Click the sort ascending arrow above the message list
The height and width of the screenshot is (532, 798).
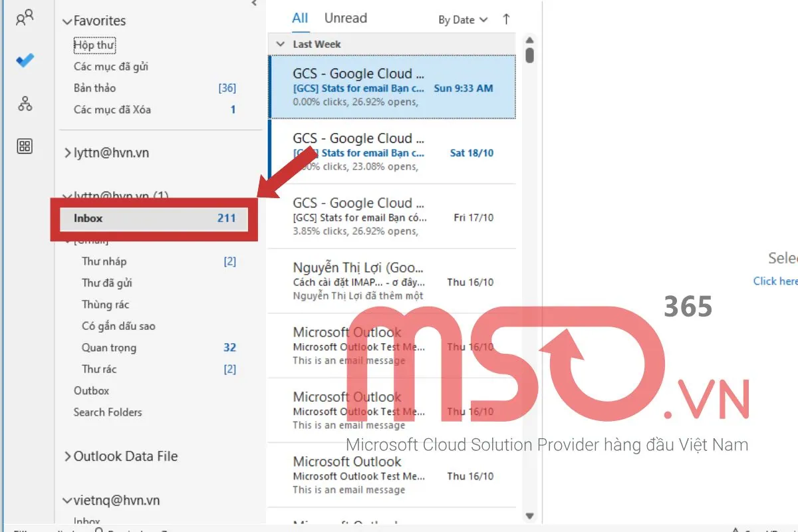[507, 19]
